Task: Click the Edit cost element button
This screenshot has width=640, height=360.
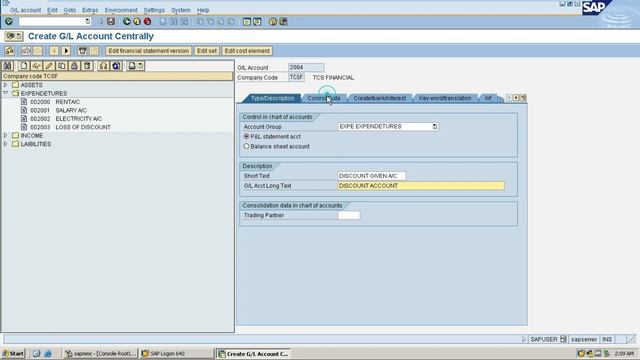Action: [x=247, y=51]
